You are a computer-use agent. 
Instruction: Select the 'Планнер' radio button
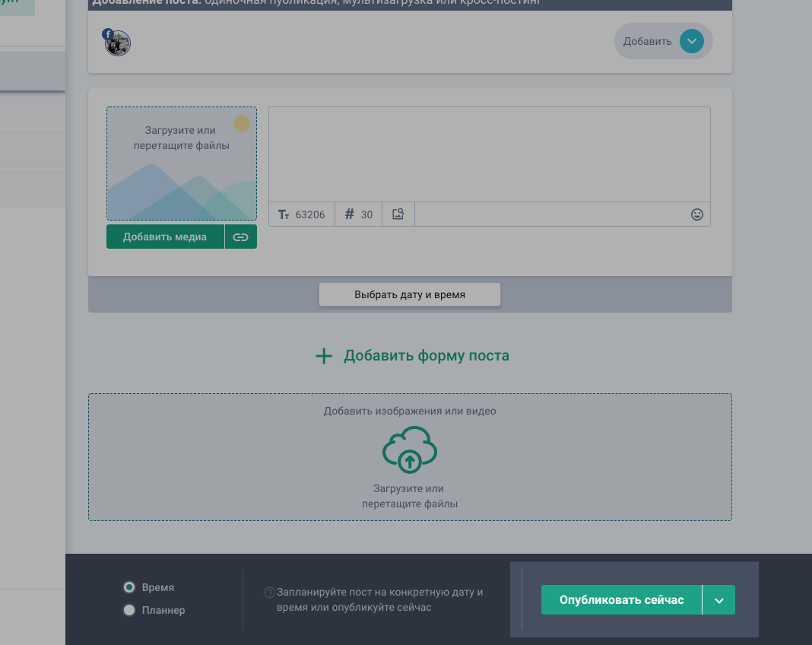coord(129,610)
